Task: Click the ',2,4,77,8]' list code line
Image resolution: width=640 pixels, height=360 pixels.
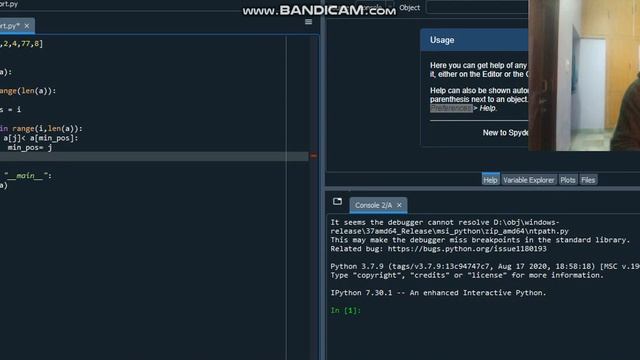Action: point(21,43)
